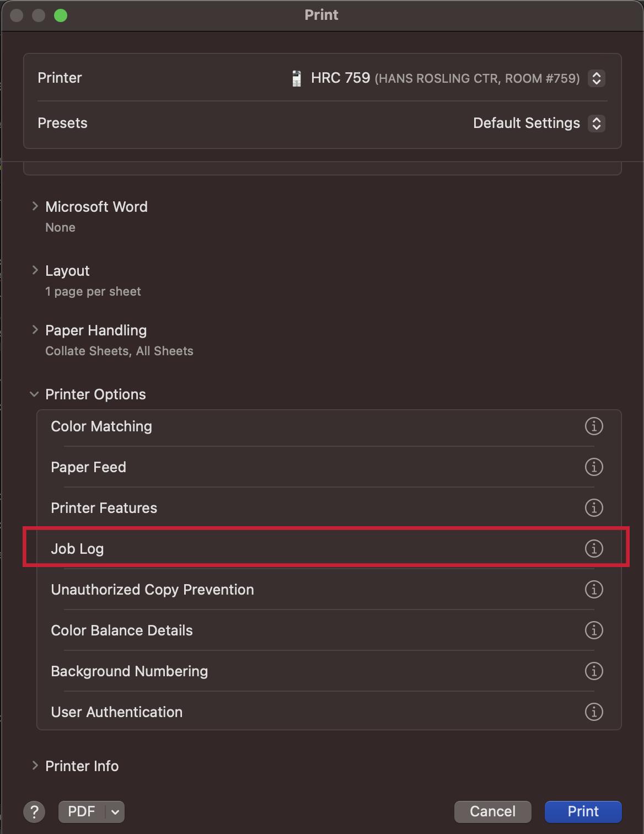Click the Cancel button
Image resolution: width=644 pixels, height=834 pixels.
pyautogui.click(x=492, y=811)
